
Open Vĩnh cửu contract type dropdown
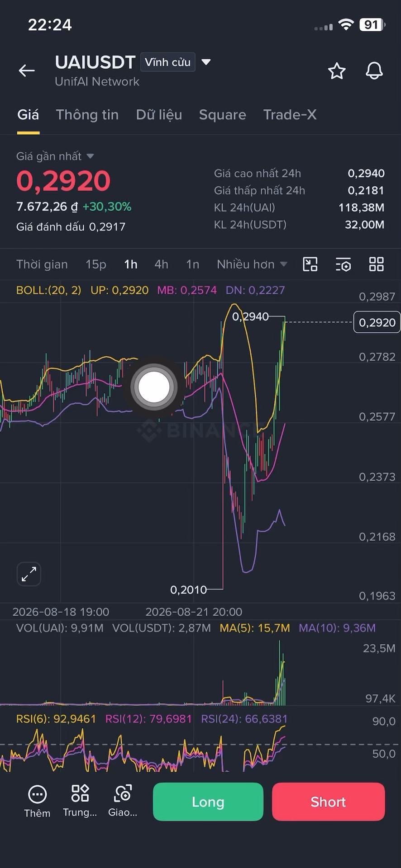click(168, 62)
